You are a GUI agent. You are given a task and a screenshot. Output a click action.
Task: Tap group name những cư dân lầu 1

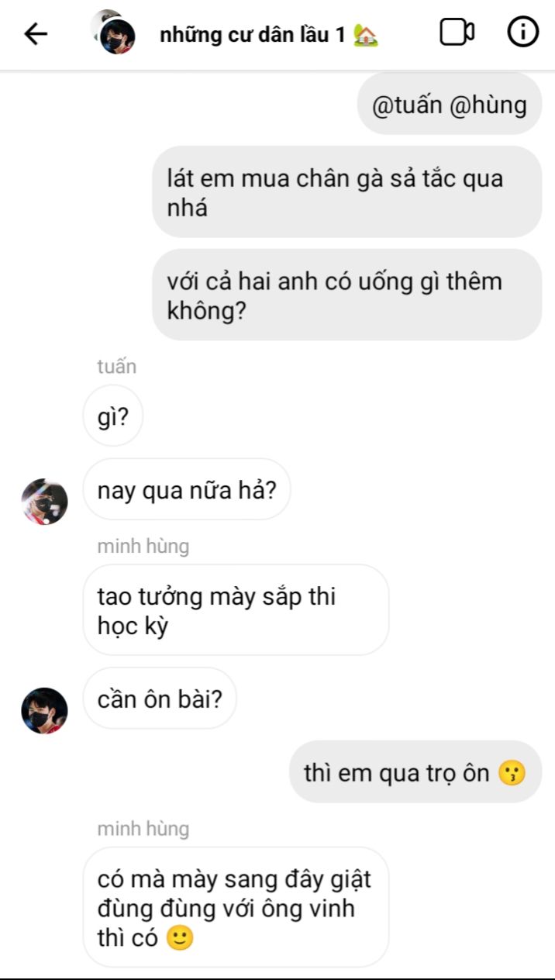pyautogui.click(x=268, y=35)
